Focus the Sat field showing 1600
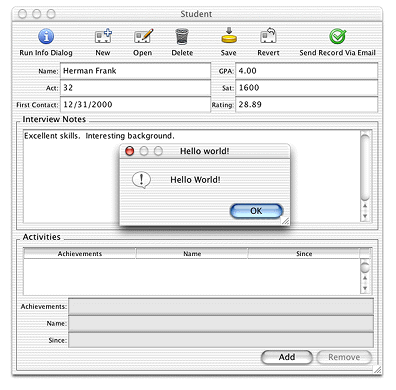The image size is (396, 390). point(306,88)
